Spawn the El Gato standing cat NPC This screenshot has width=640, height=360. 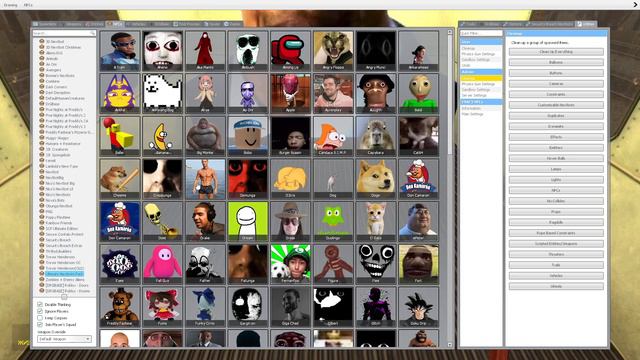pyautogui.click(x=376, y=221)
